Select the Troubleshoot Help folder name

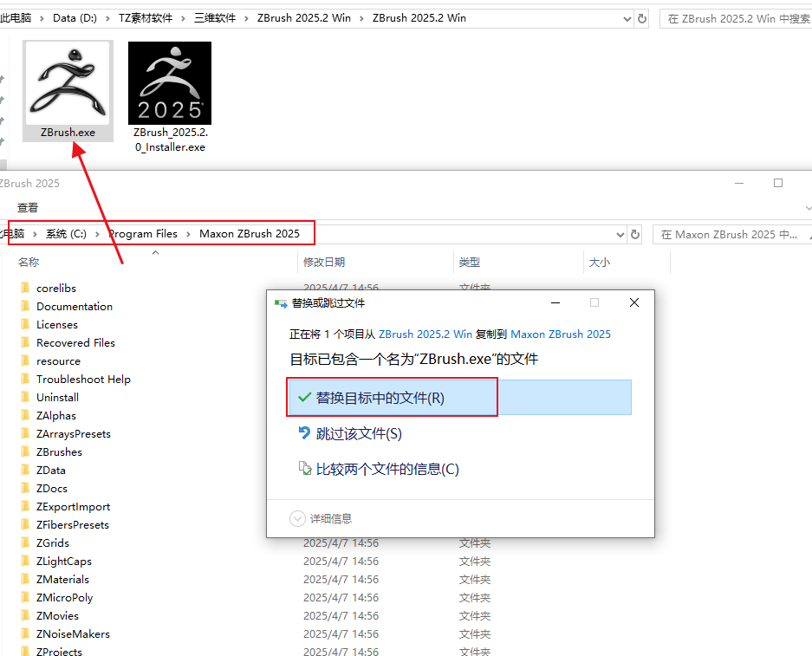click(x=83, y=380)
